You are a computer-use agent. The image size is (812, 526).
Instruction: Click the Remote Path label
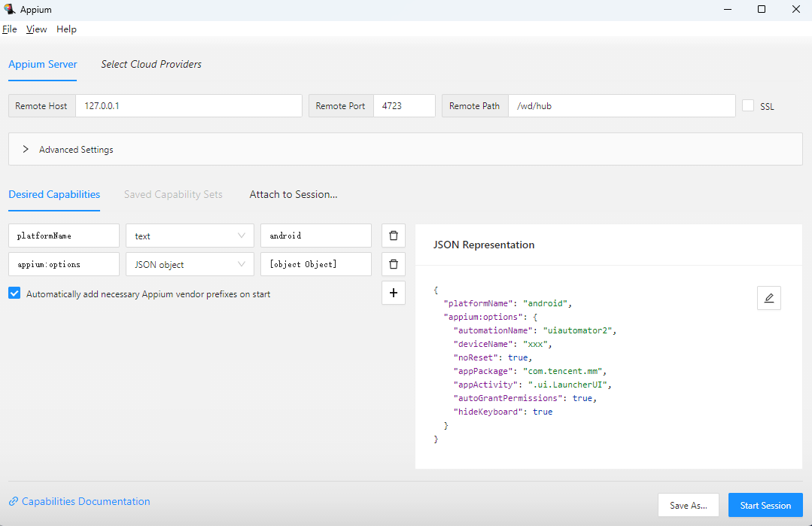coord(475,105)
